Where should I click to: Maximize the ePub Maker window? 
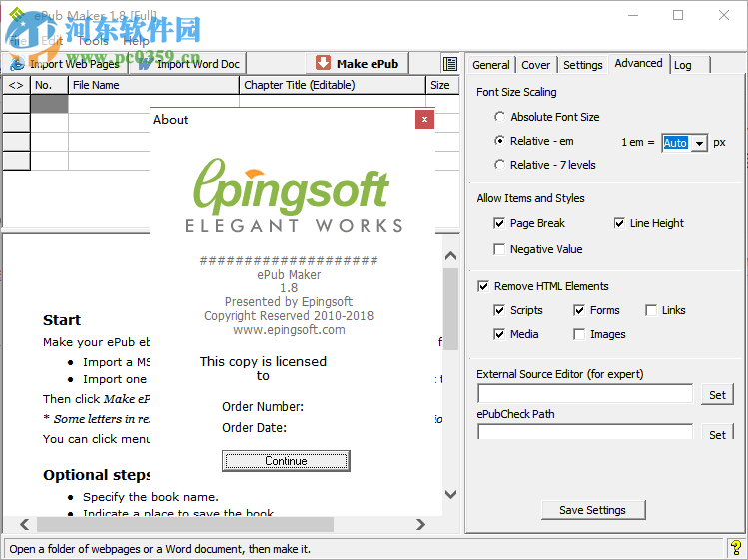[x=678, y=15]
